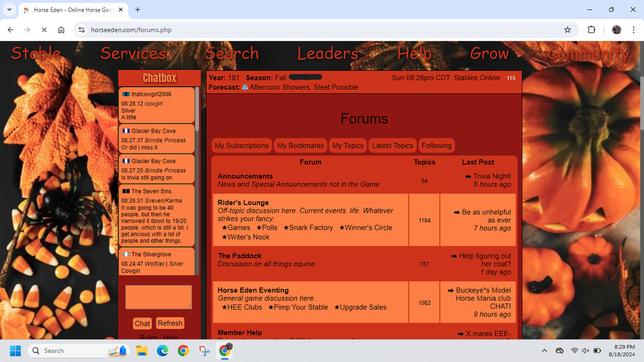
Task: Close the Horse Eden tab
Action: (x=121, y=10)
